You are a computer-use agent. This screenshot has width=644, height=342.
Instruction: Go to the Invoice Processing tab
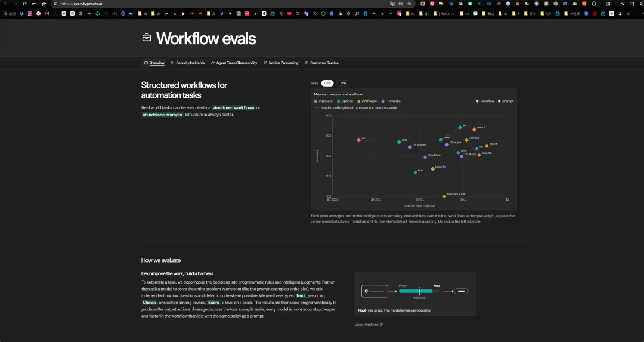coord(281,63)
